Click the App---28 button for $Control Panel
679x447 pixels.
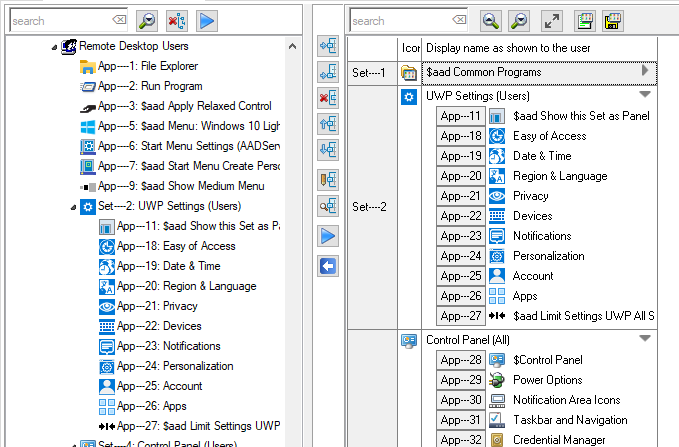[x=461, y=360]
